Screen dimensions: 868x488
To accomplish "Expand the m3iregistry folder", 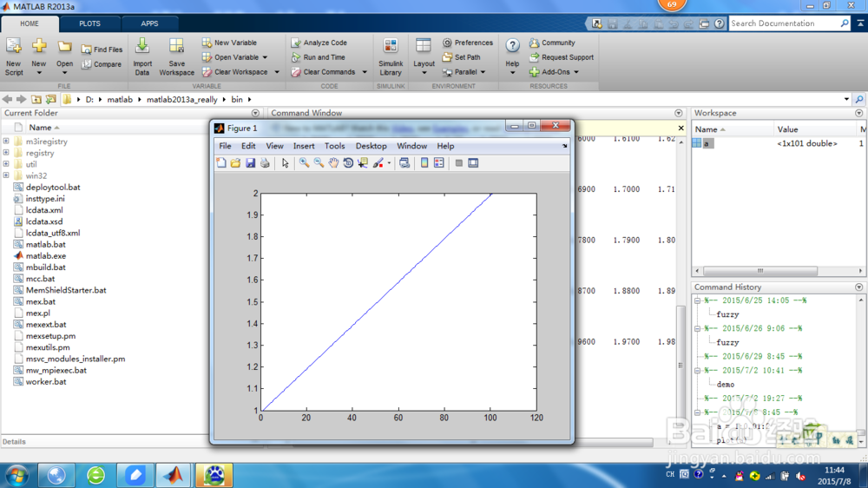I will click(x=6, y=142).
